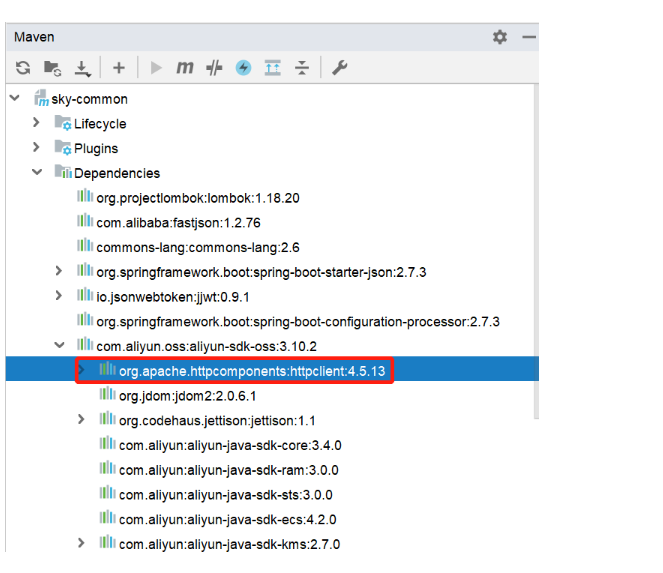
Task: Expand the Plugins node
Action: point(36,147)
